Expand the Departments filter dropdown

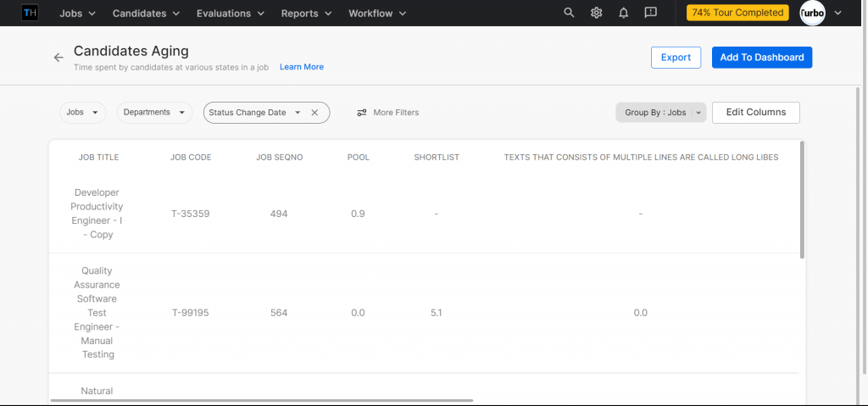pos(154,112)
